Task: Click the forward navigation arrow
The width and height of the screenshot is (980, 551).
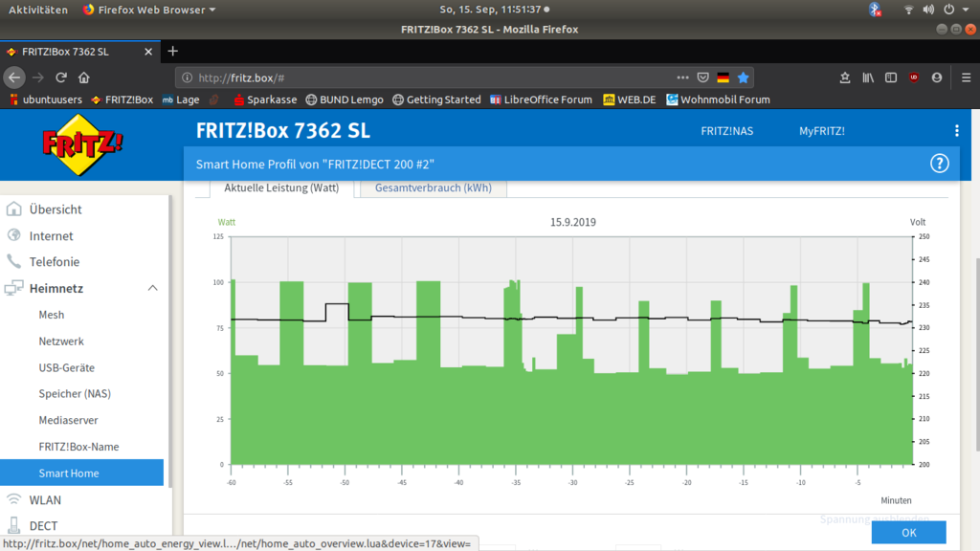Action: (38, 77)
